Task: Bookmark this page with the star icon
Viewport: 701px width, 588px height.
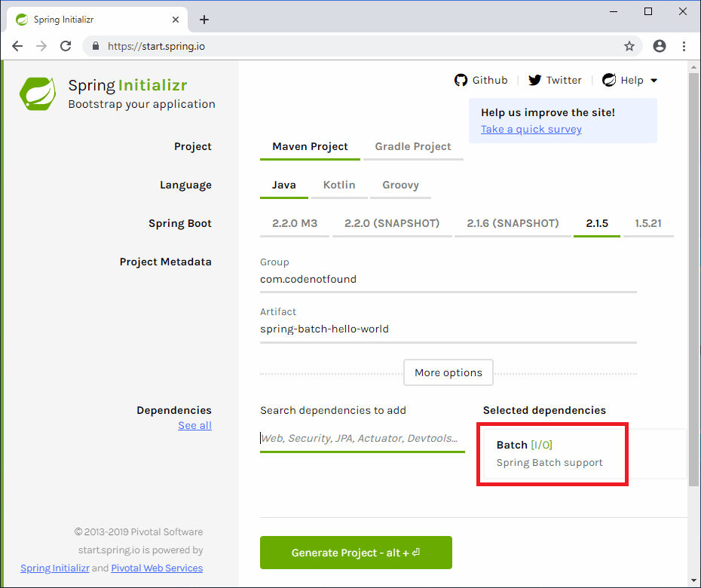Action: pos(629,46)
